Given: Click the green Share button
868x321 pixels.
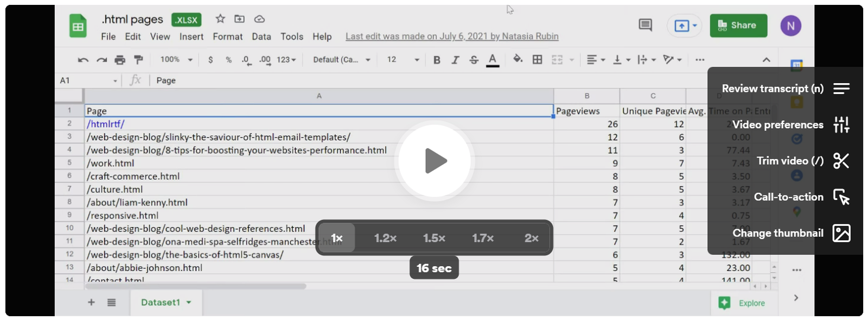Looking at the screenshot, I should click(x=738, y=26).
